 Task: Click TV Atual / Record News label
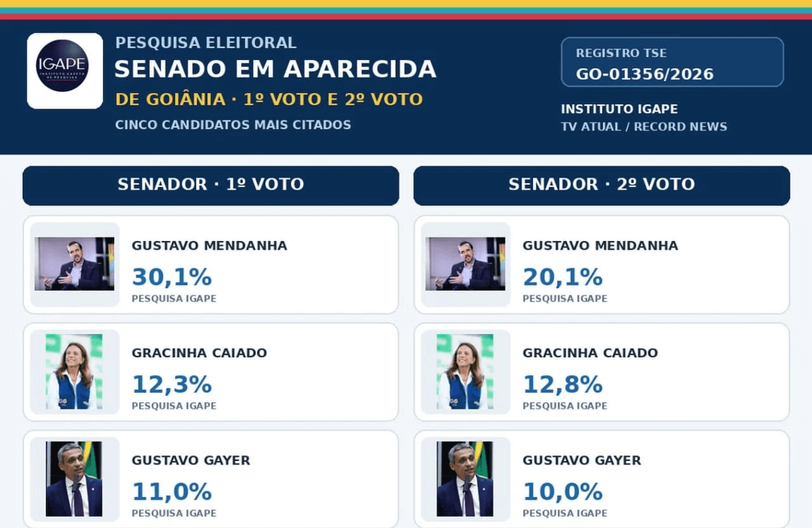point(644,127)
